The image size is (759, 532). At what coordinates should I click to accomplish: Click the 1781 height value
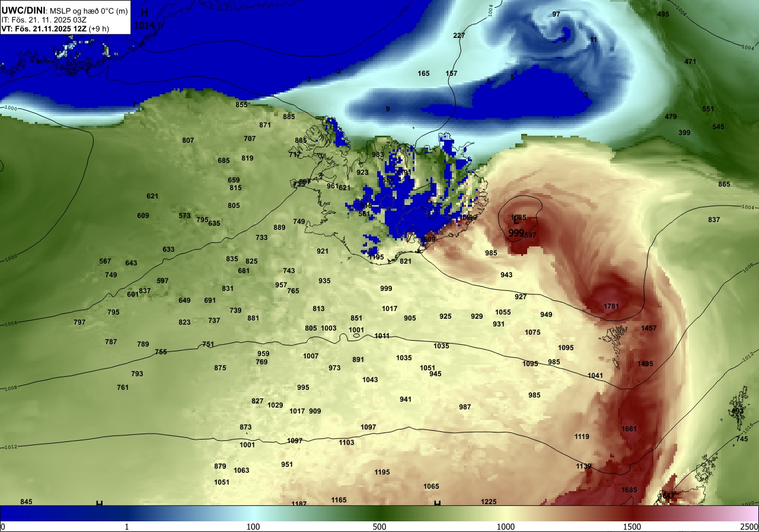(611, 306)
